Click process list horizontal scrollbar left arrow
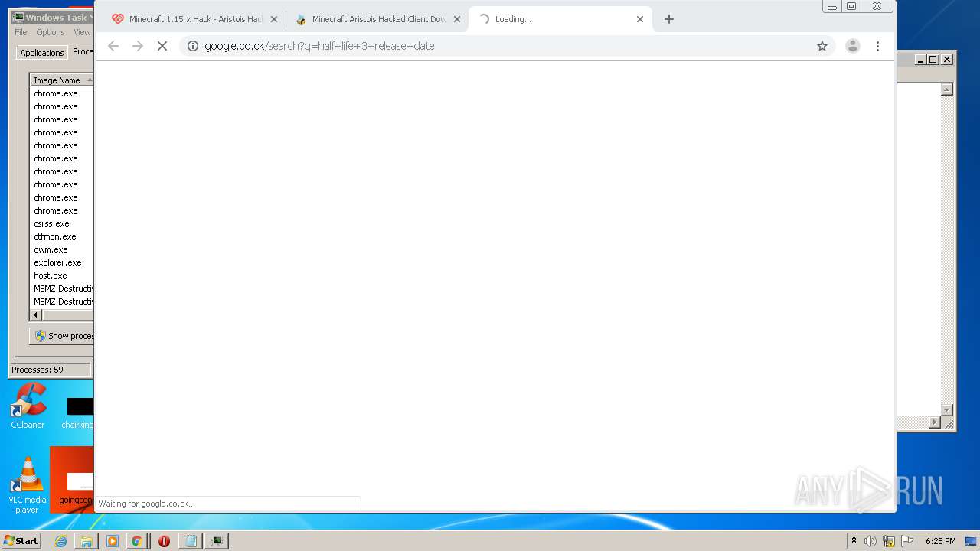The image size is (980, 551). click(36, 315)
